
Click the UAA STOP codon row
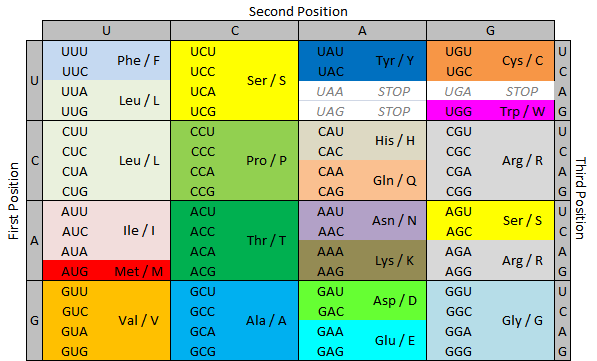tap(362, 91)
